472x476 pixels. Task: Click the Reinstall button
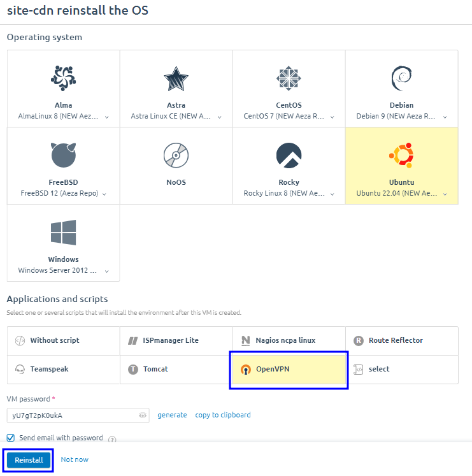coord(29,460)
